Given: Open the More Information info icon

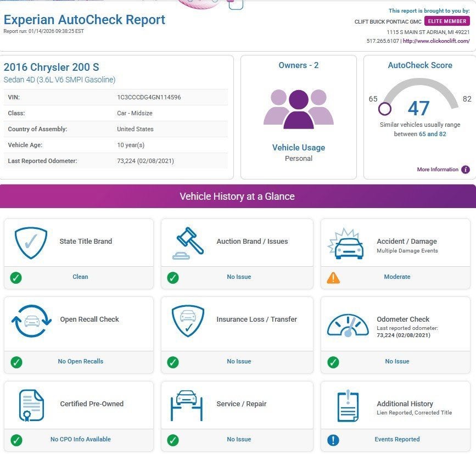Looking at the screenshot, I should [465, 170].
